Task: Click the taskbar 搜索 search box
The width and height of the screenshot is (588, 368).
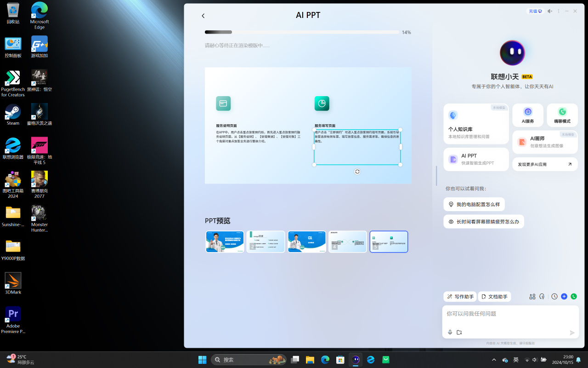Action: pos(249,360)
